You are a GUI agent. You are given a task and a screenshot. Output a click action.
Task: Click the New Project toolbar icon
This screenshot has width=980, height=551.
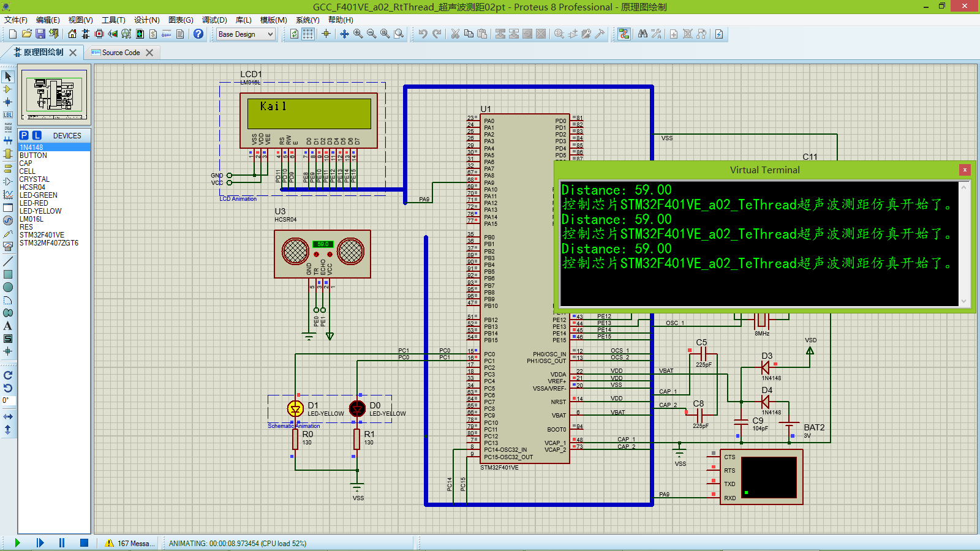coord(13,34)
